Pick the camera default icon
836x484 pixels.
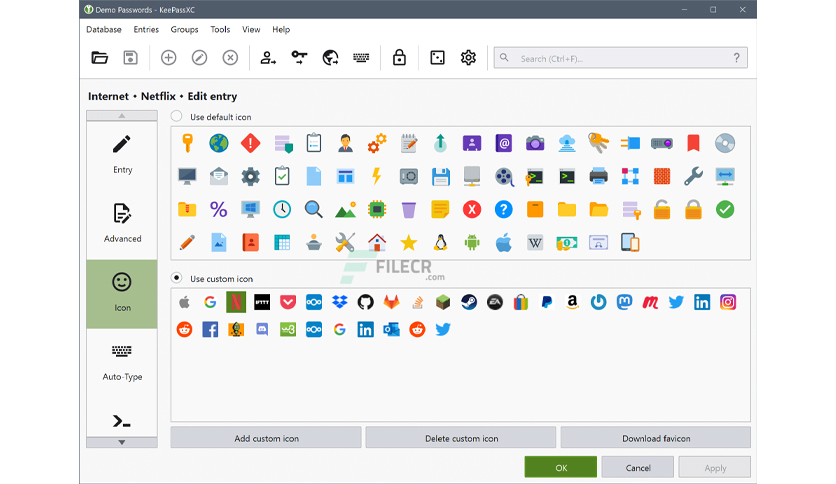point(535,143)
